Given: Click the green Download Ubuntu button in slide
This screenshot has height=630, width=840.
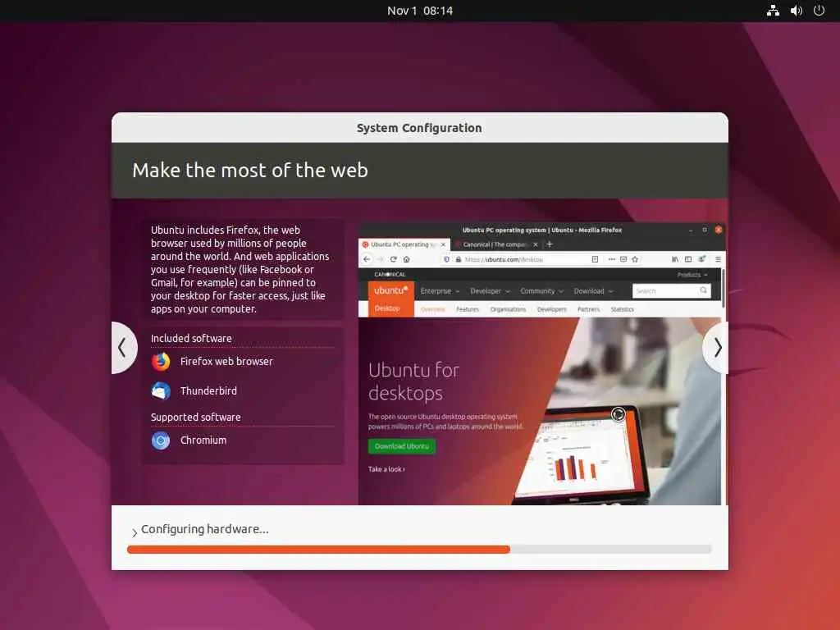Looking at the screenshot, I should pyautogui.click(x=402, y=446).
